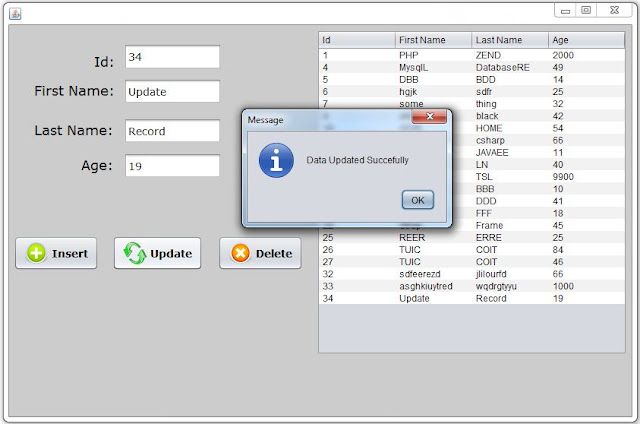This screenshot has height=424, width=640.
Task: Select the age 84 cell
Action: [587, 250]
